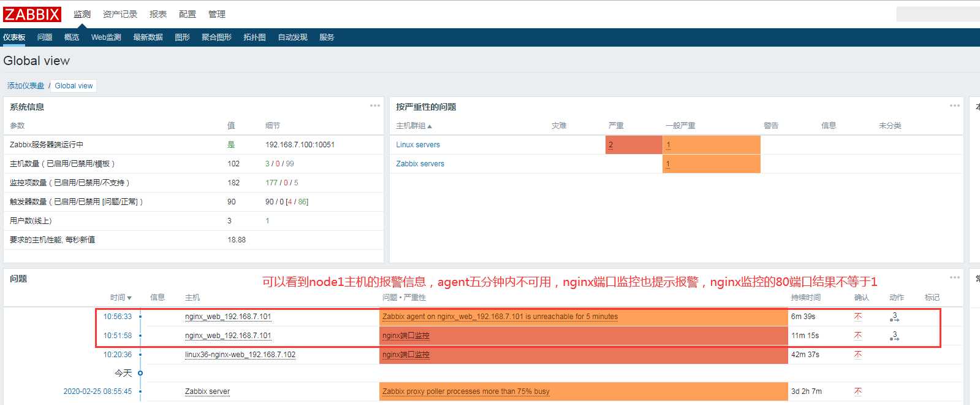This screenshot has width=980, height=405.
Task: Click the duration 6m 39s
Action: coord(803,317)
